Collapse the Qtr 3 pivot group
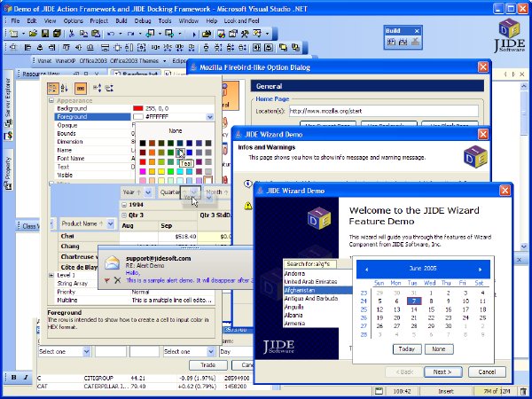 coord(124,215)
